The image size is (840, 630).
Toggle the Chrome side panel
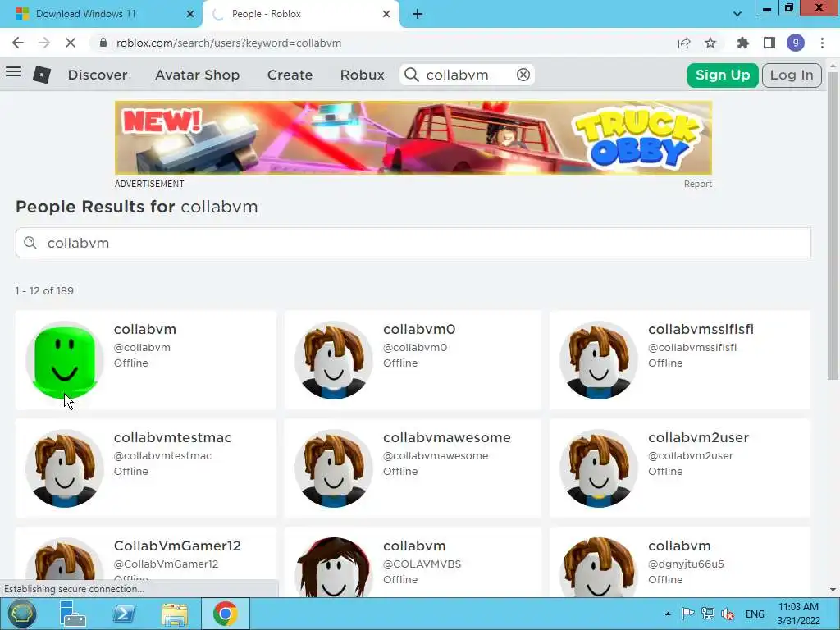[769, 43]
